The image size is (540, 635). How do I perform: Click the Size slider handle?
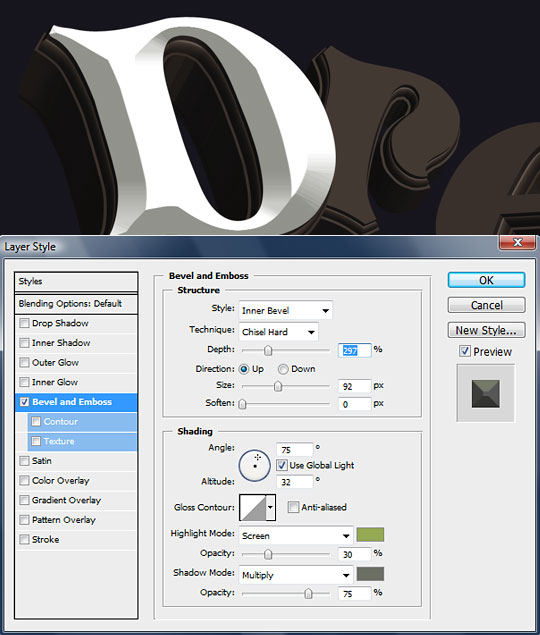tap(277, 386)
